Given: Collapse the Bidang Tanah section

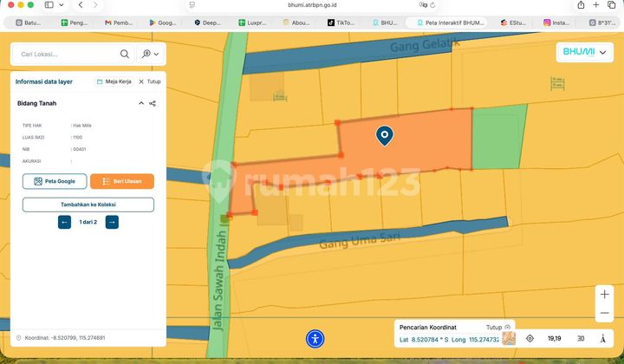Looking at the screenshot, I should [x=141, y=103].
